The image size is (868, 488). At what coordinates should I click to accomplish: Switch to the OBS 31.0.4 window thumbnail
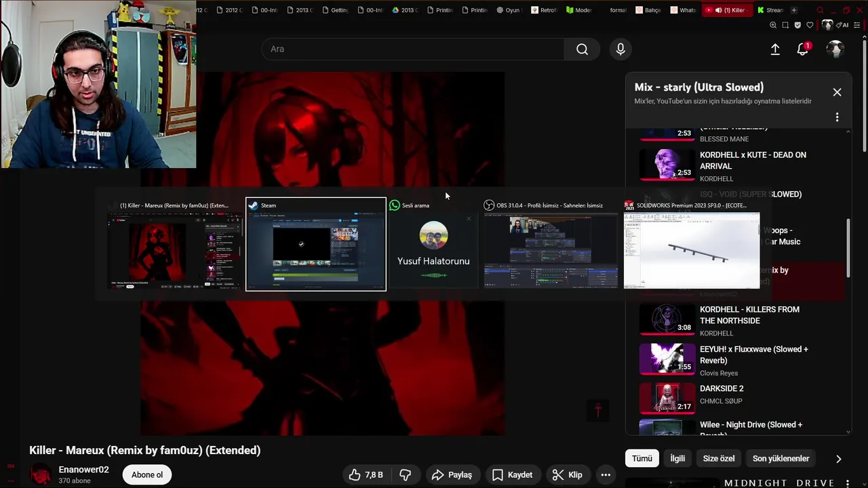coord(551,251)
